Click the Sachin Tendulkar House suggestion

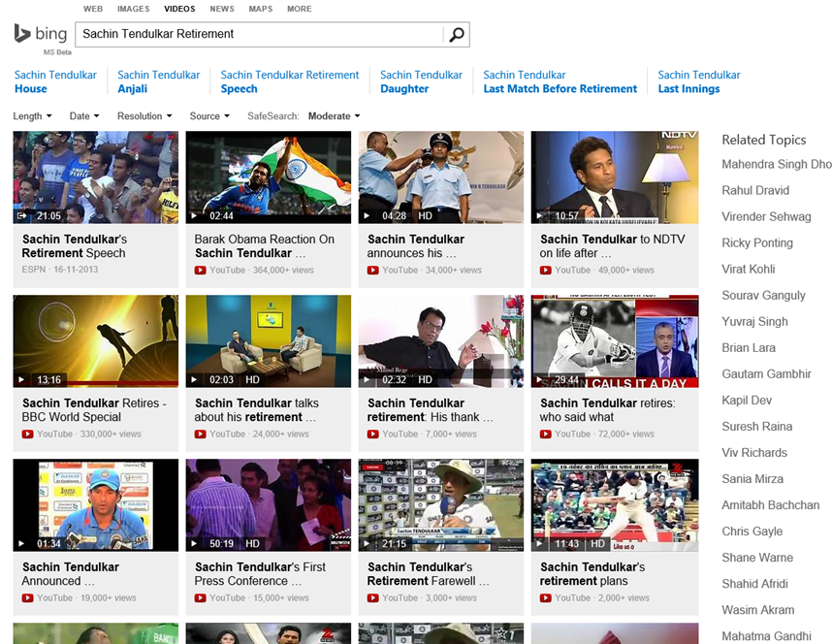55,81
